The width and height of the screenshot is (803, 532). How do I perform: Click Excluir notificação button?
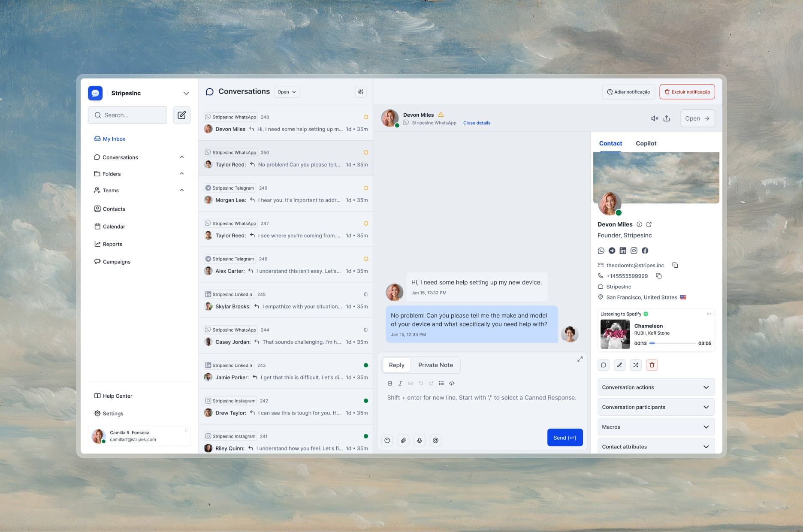point(687,92)
